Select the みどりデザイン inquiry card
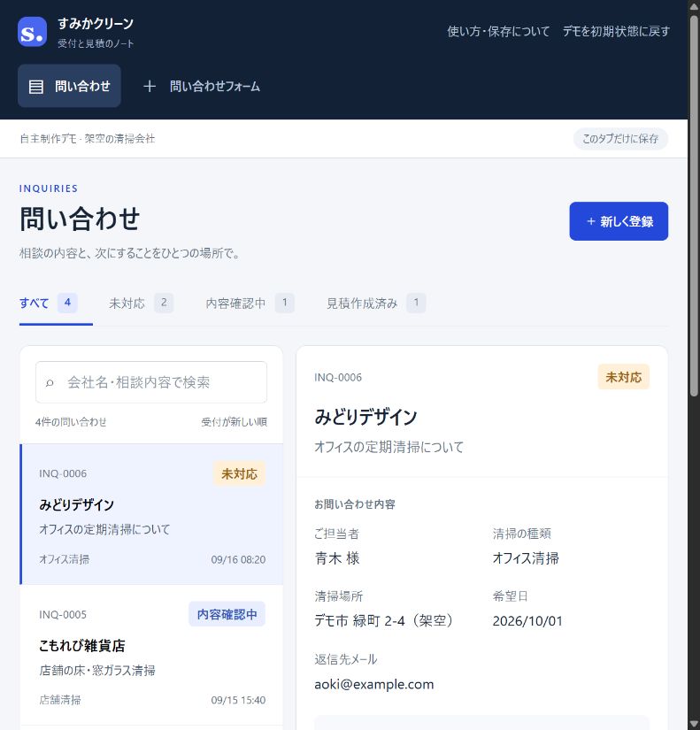Image resolution: width=700 pixels, height=730 pixels. (151, 514)
